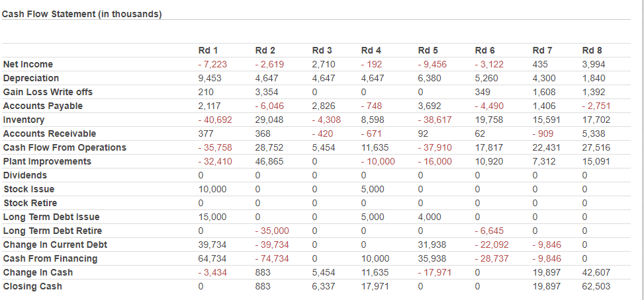Select Plant Improvements value '46,865' in Rd 2

click(269, 161)
